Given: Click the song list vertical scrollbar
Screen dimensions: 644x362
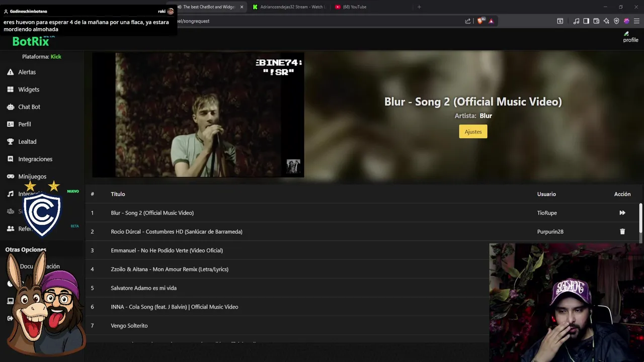Looking at the screenshot, I should pos(640,217).
